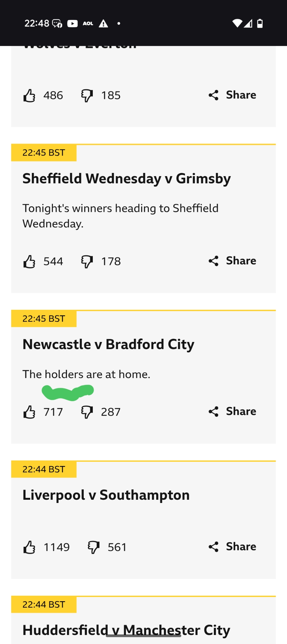Viewport: 287px width, 644px height.
Task: Share the Liverpool v Southampton post
Action: (x=233, y=547)
